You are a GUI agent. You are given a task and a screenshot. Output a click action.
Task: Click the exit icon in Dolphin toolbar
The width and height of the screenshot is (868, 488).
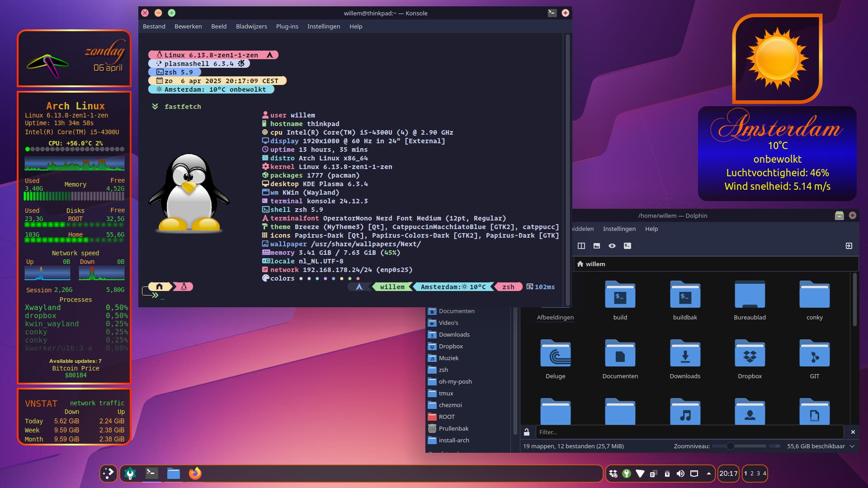(849, 246)
